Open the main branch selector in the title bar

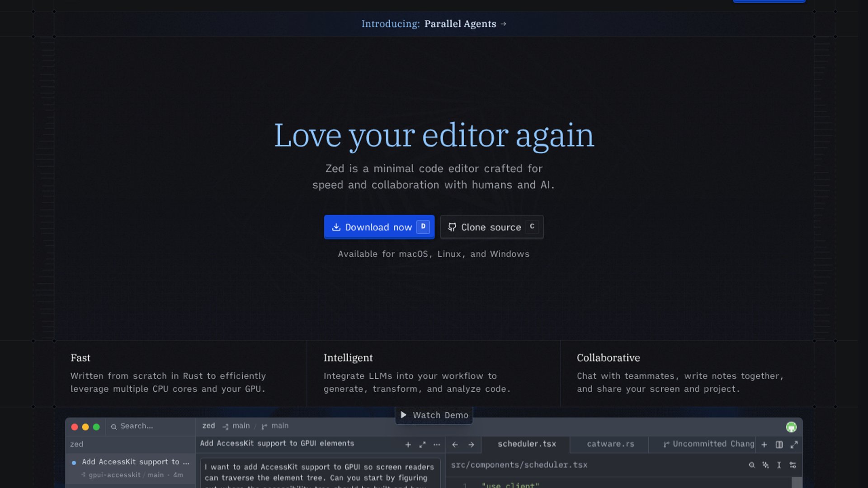pyautogui.click(x=275, y=426)
